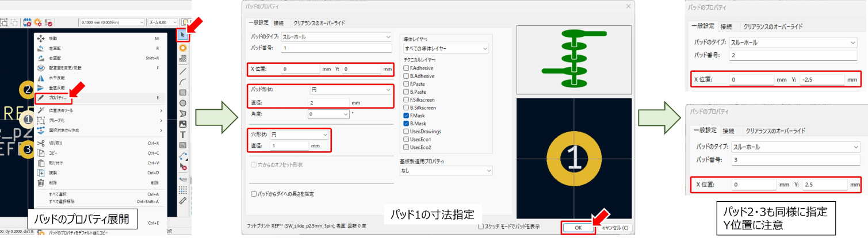The width and height of the screenshot is (868, 238).
Task: Select the add text box tool
Action: click(x=183, y=144)
